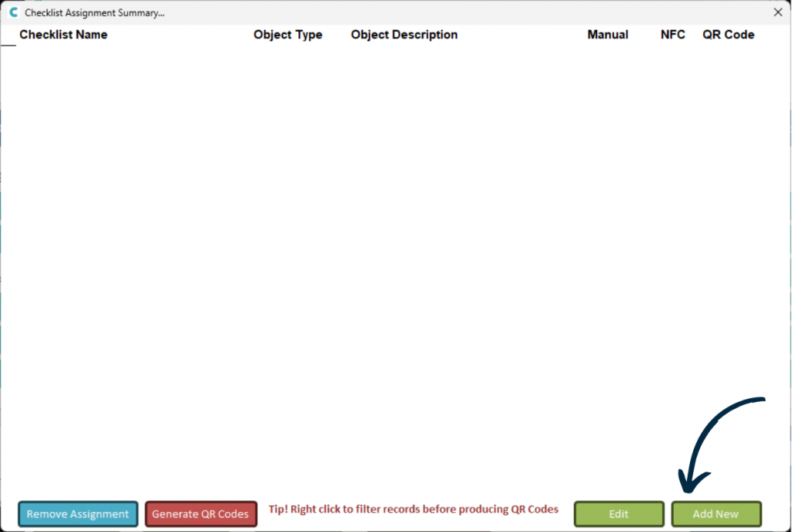Sort by Object Description column header

pyautogui.click(x=403, y=35)
